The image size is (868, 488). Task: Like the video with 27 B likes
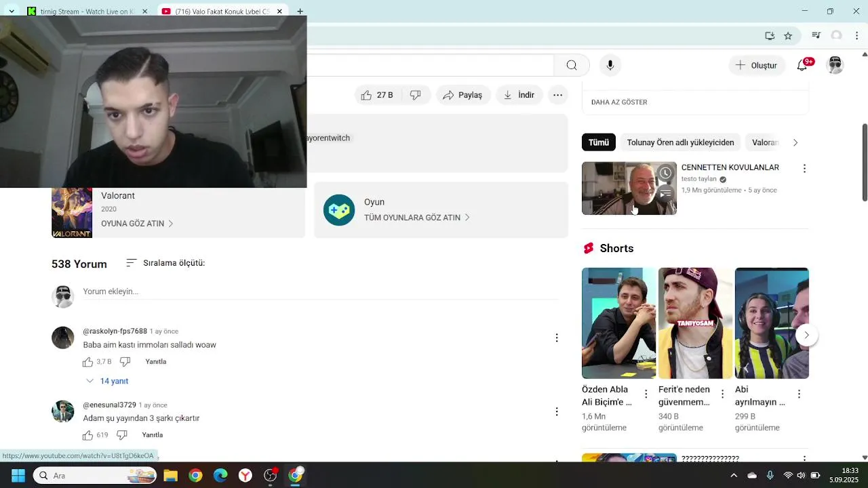[377, 95]
